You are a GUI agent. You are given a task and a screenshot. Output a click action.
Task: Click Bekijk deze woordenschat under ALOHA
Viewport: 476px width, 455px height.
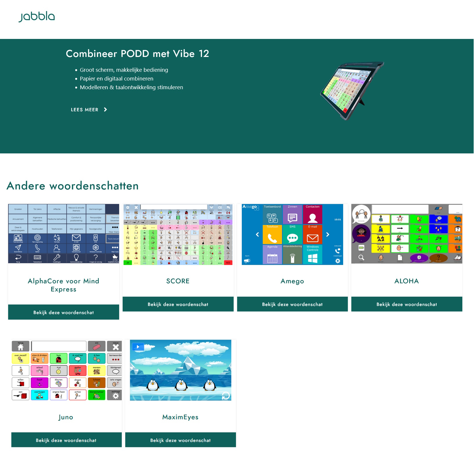tap(407, 304)
